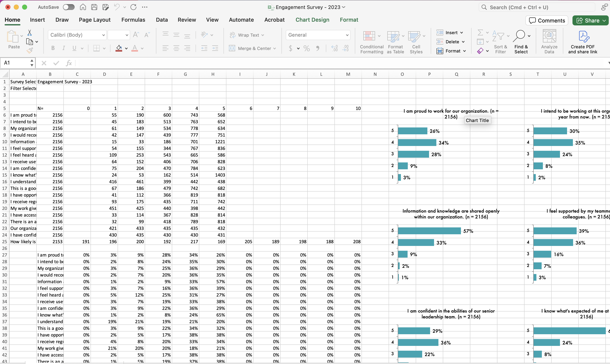Click Create PDF and share link
This screenshot has width=610, height=364.
(x=582, y=42)
